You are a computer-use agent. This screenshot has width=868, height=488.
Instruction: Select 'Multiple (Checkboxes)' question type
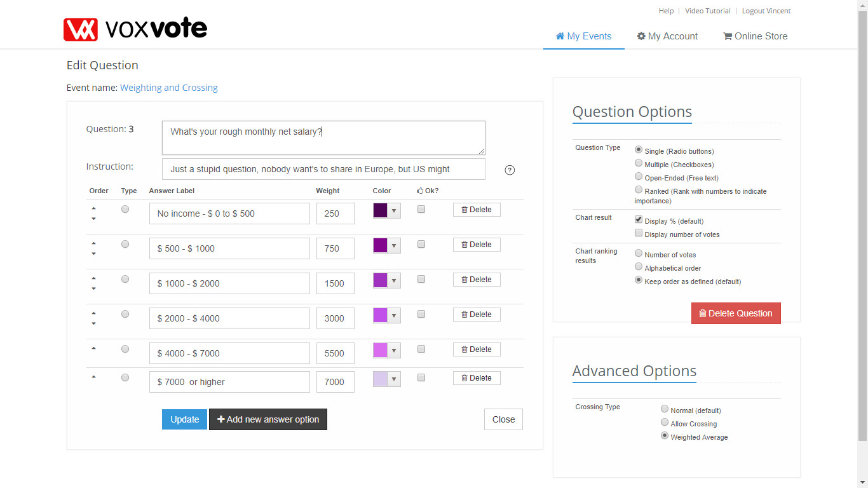pos(639,163)
